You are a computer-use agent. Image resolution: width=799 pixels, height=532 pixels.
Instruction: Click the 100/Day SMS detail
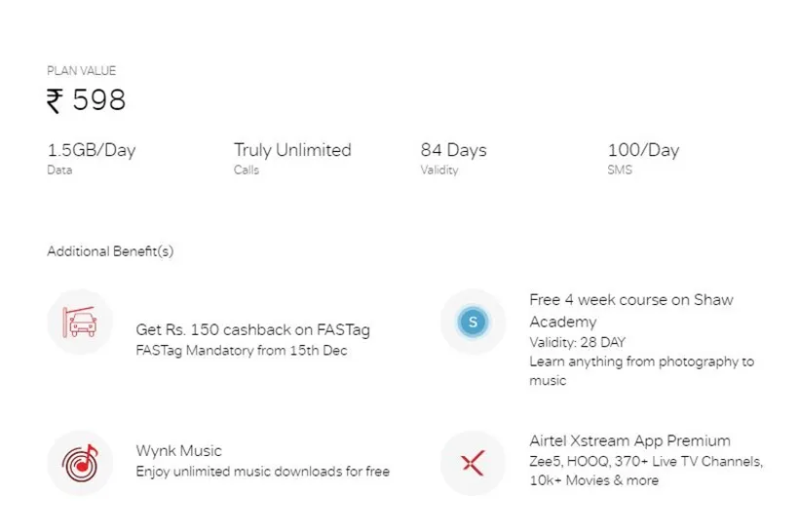[643, 150]
